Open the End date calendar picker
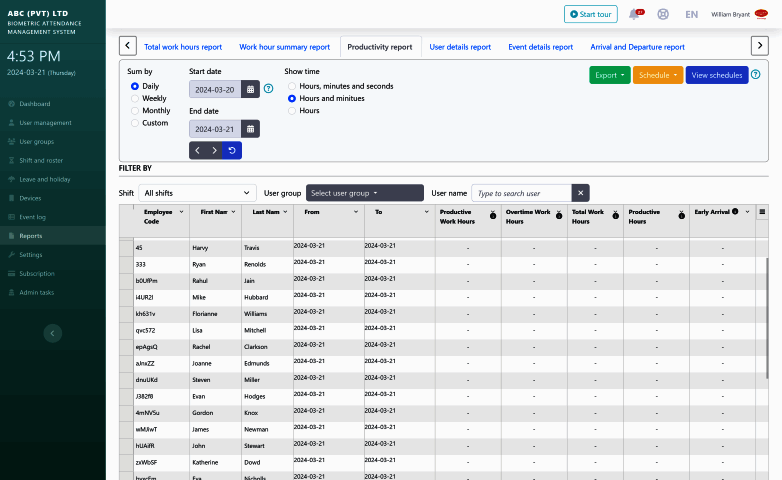This screenshot has width=782, height=480. point(251,129)
